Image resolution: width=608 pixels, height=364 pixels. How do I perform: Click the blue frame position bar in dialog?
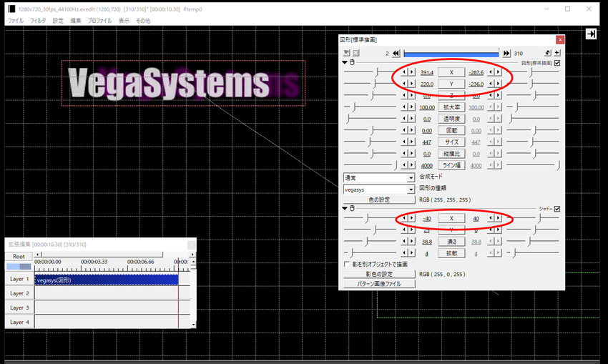pos(451,54)
